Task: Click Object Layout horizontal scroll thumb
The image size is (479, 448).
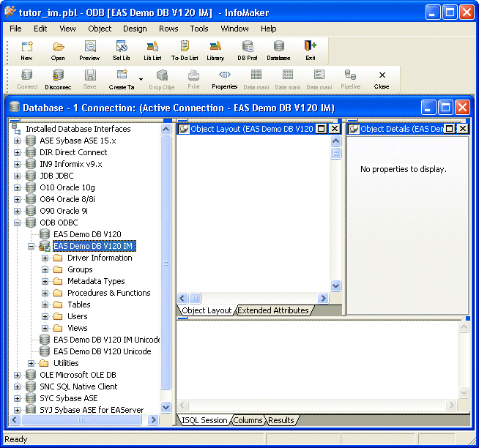Action: [x=195, y=298]
